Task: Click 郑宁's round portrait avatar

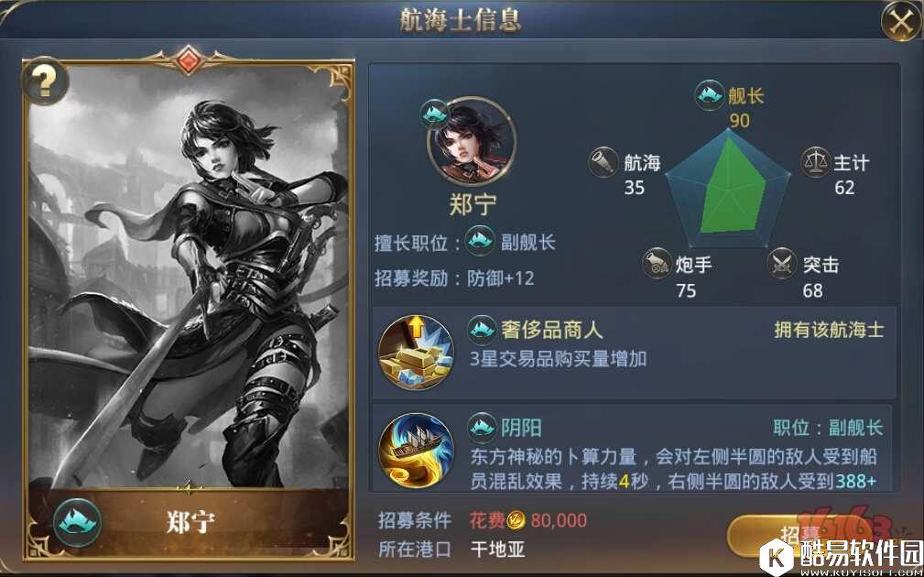Action: (472, 141)
